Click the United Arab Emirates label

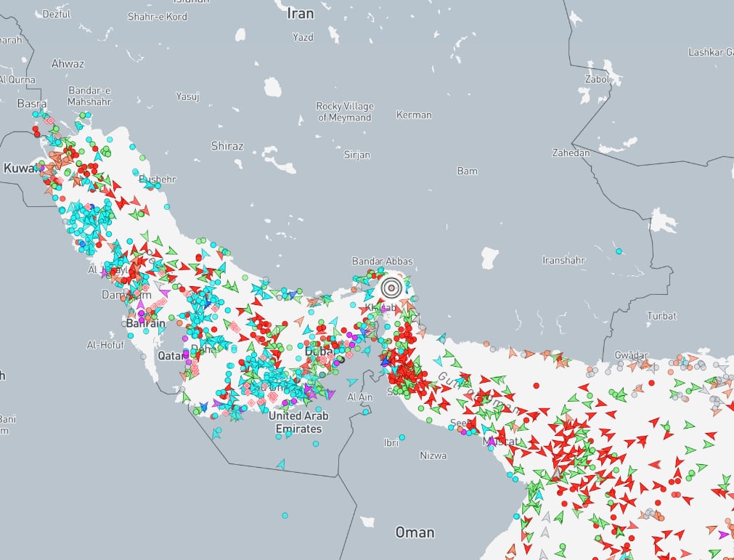pyautogui.click(x=298, y=422)
